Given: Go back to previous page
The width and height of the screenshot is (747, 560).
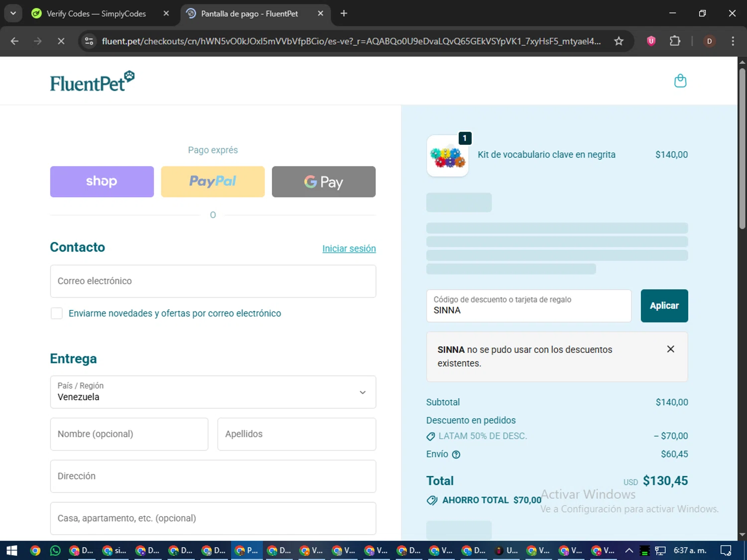Looking at the screenshot, I should pos(14,41).
